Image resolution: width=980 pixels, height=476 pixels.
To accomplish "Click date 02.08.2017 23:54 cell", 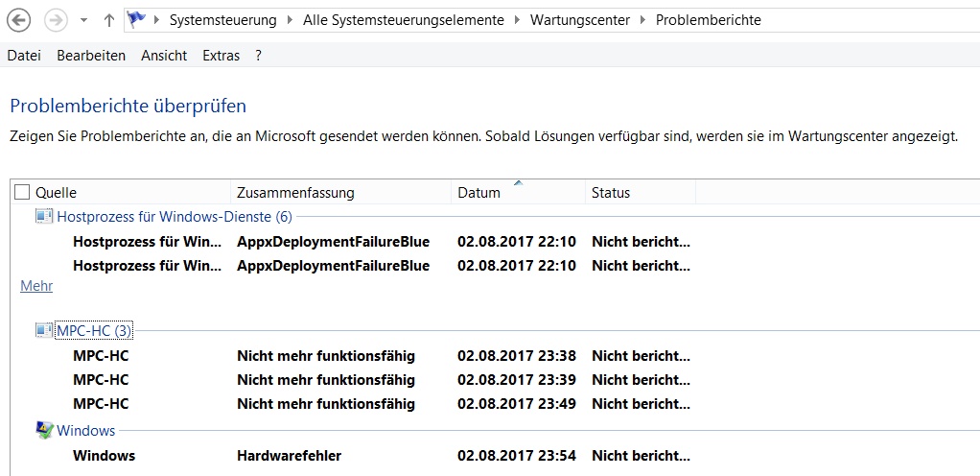I will [516, 455].
